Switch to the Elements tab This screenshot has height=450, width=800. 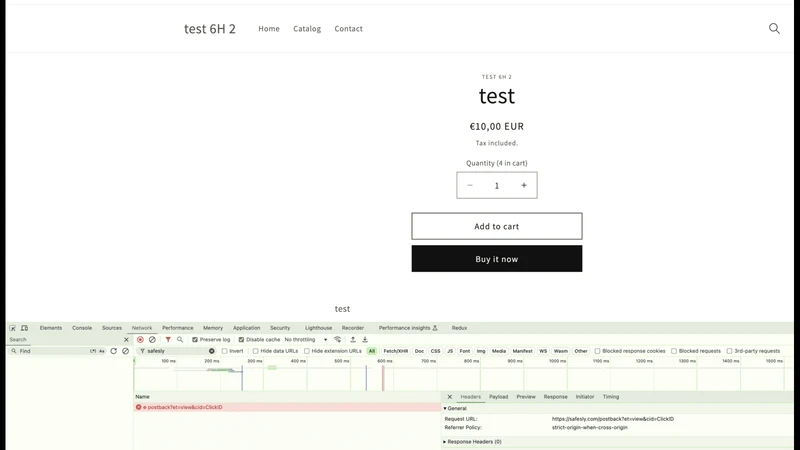[x=51, y=328]
